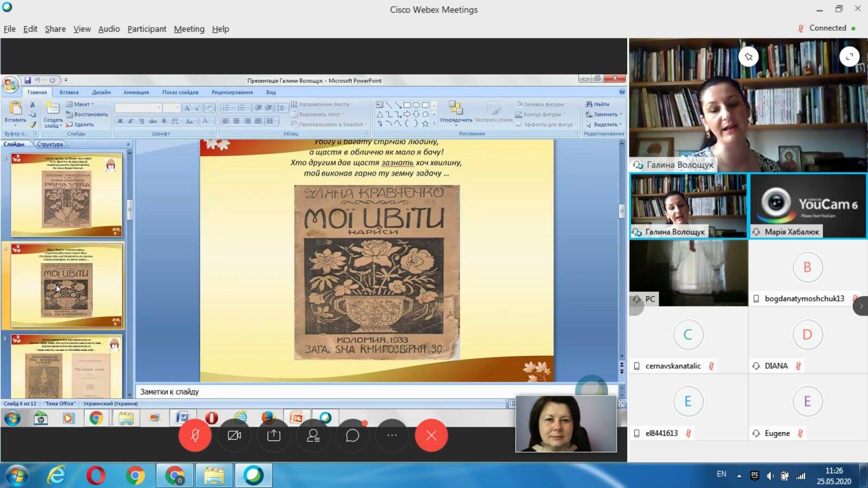The width and height of the screenshot is (868, 488).
Task: Unmute the microphone in Webex controls
Action: (195, 435)
